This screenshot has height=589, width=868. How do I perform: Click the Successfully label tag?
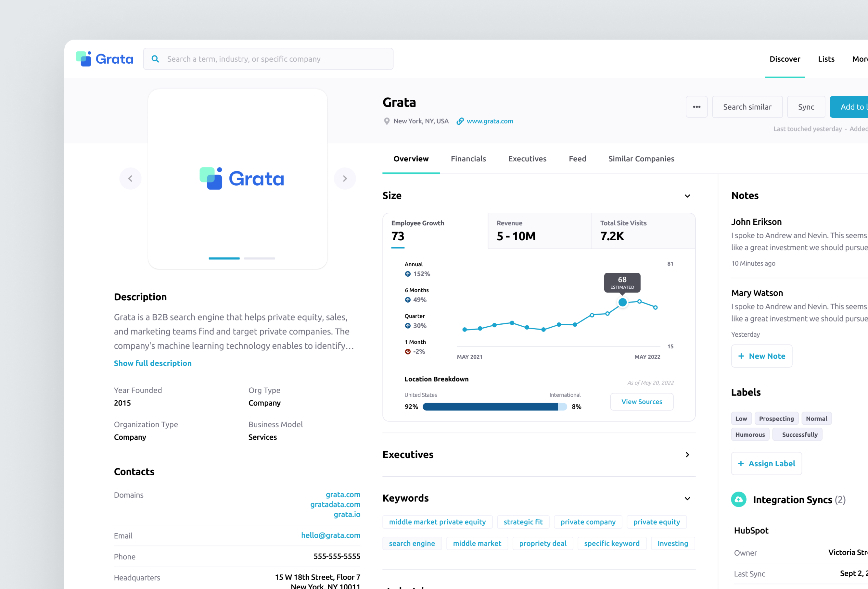tap(798, 435)
